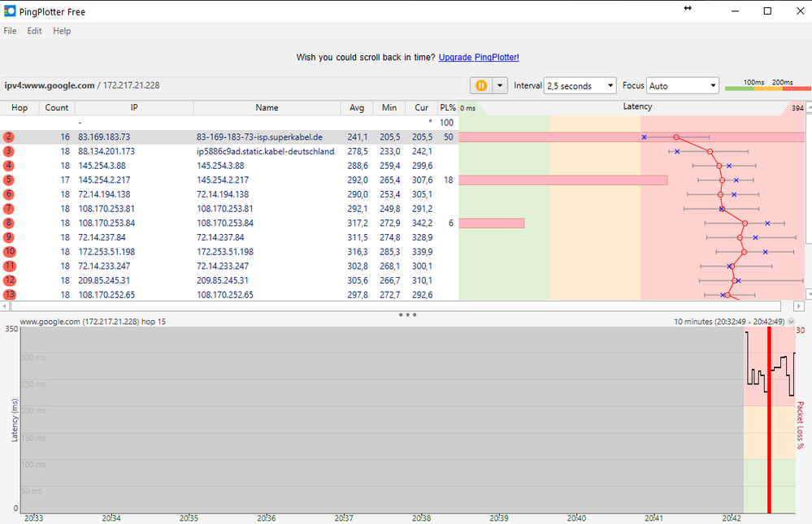Open the Help menu
The image size is (812, 524).
tap(62, 31)
